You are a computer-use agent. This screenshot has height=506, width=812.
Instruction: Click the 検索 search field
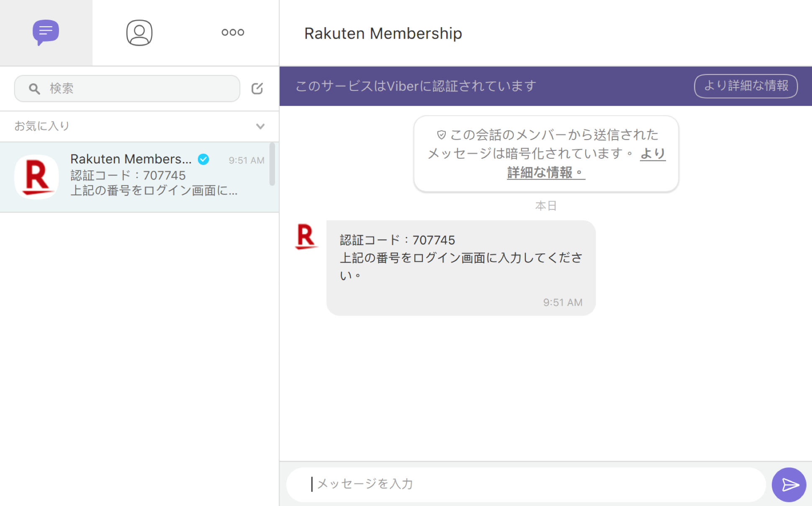(127, 88)
